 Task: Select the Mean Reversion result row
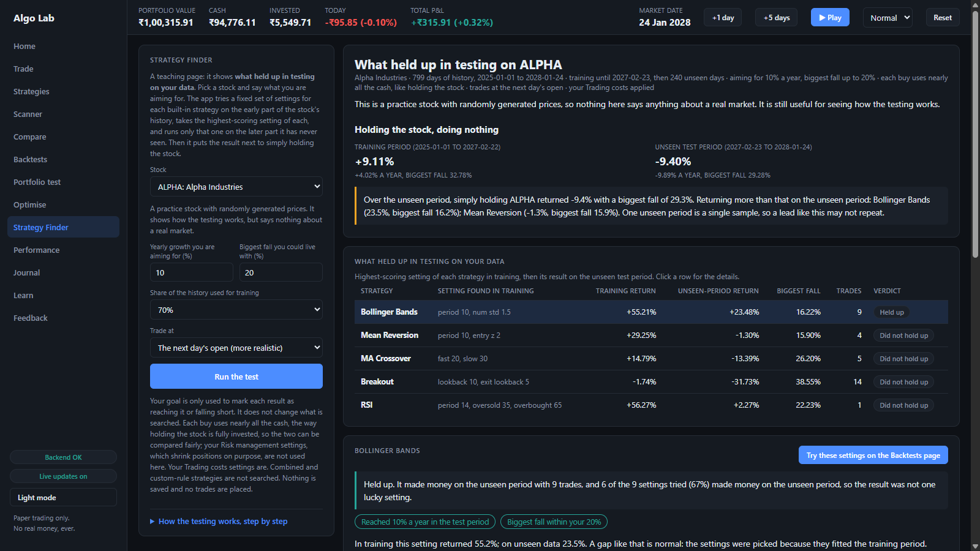[x=651, y=335]
